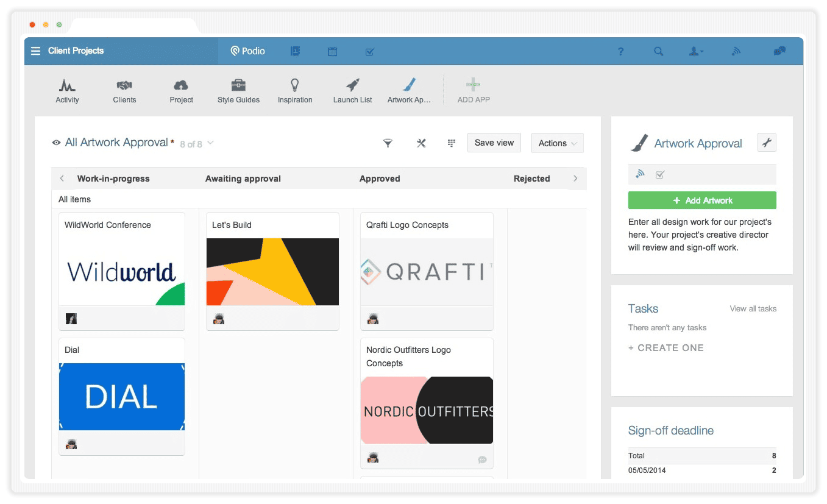Open the Style Guides briefcase app

tap(238, 91)
